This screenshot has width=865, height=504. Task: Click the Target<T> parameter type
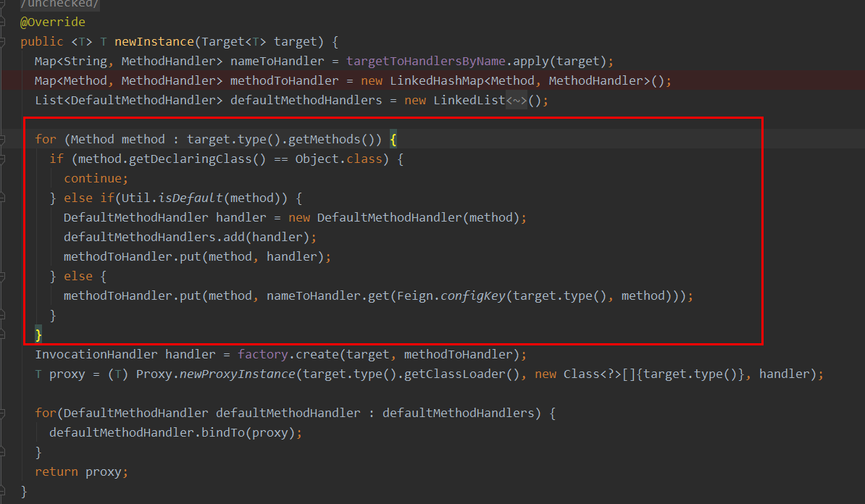[234, 42]
